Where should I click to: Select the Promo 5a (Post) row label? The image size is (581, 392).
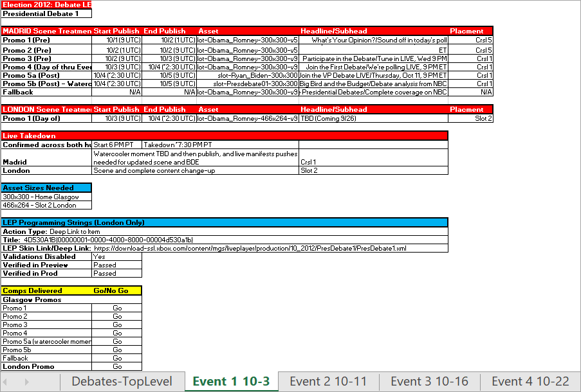pyautogui.click(x=46, y=75)
